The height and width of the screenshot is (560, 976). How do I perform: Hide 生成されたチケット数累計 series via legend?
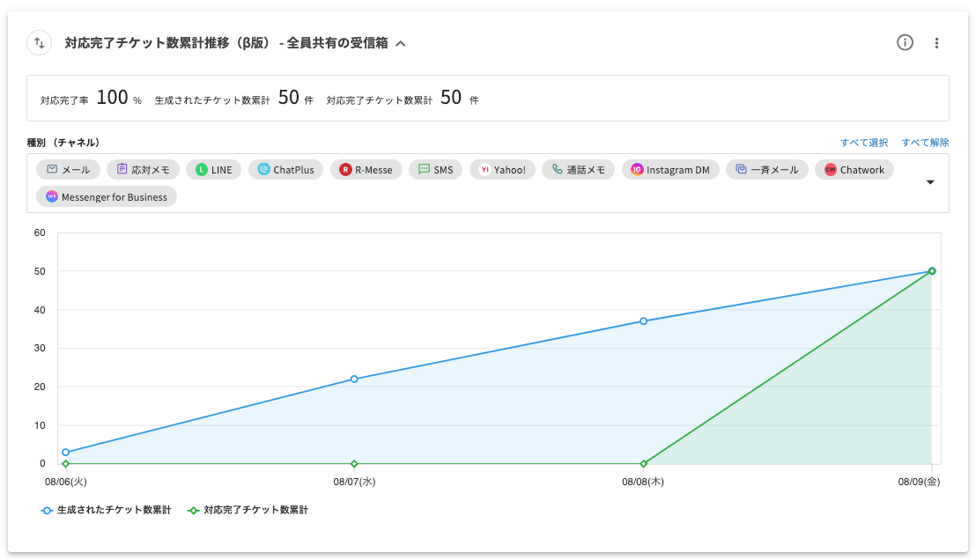pyautogui.click(x=106, y=510)
